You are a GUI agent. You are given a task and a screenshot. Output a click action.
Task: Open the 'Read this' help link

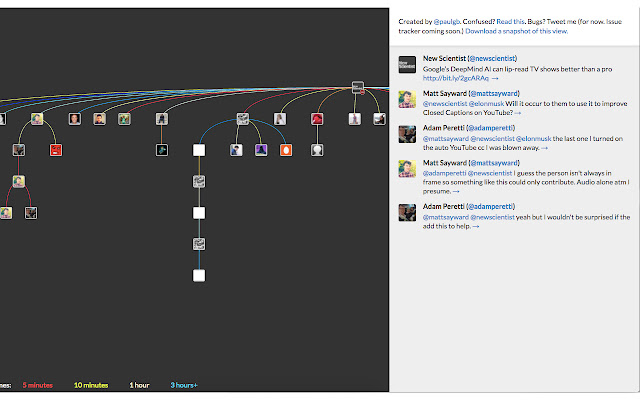click(510, 22)
